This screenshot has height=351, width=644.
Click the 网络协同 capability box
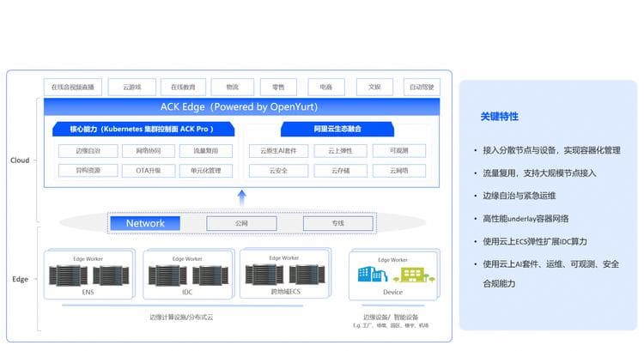point(149,151)
